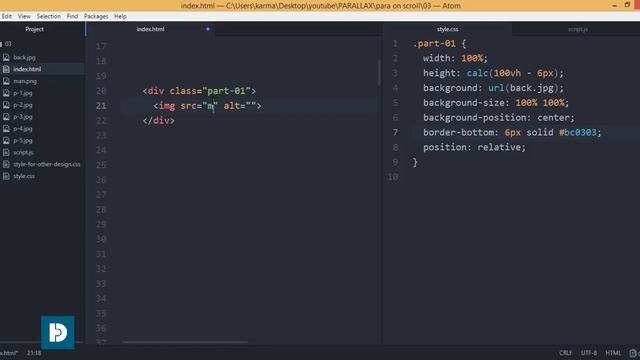Open p-1.jpg in the tree

(23, 93)
